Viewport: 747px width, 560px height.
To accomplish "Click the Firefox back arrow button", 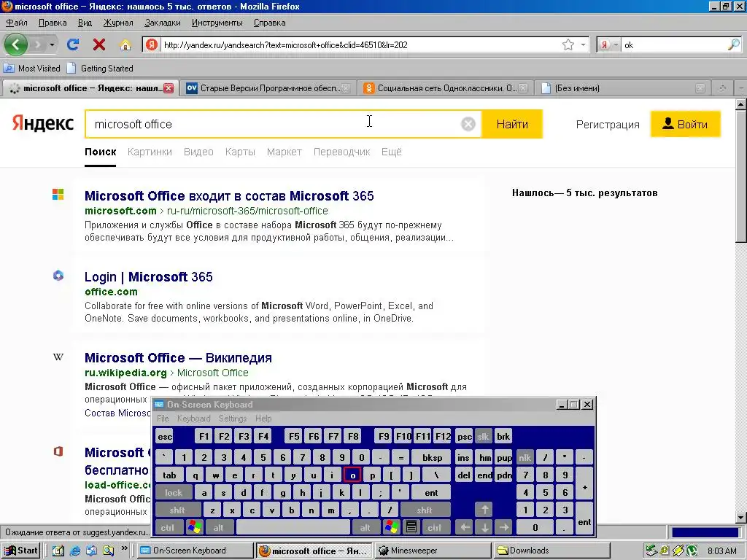I will [16, 44].
